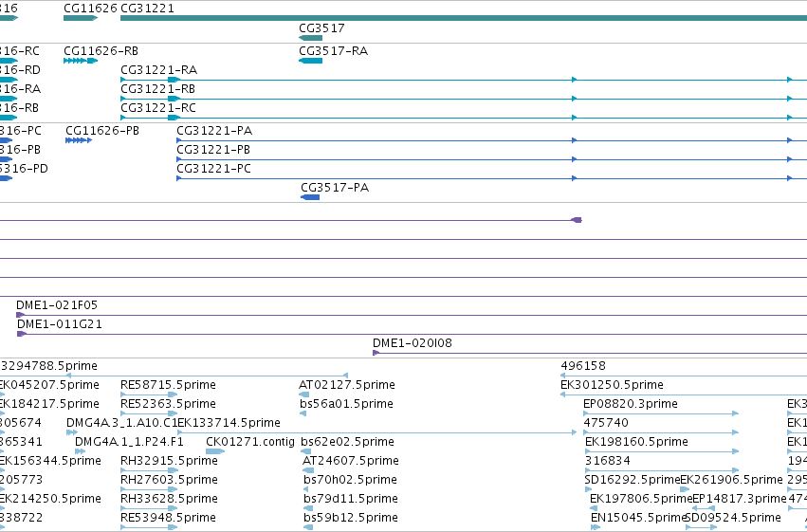Click the DMG4A3_1.A10.C1 feature
807x532 pixels.
pyautogui.click(x=122, y=423)
